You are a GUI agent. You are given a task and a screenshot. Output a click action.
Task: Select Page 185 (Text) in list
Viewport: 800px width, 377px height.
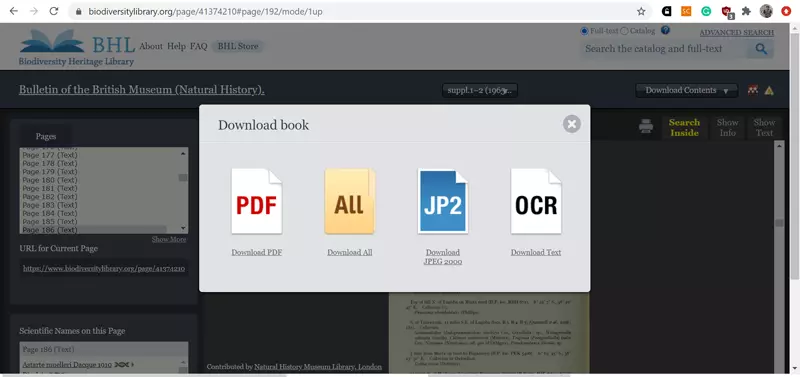pos(50,222)
